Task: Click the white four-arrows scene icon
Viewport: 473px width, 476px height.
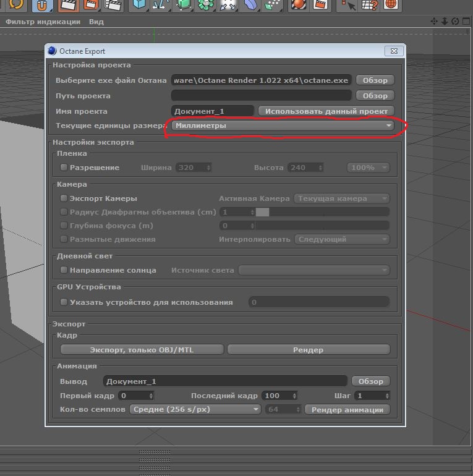Action: click(228, 5)
